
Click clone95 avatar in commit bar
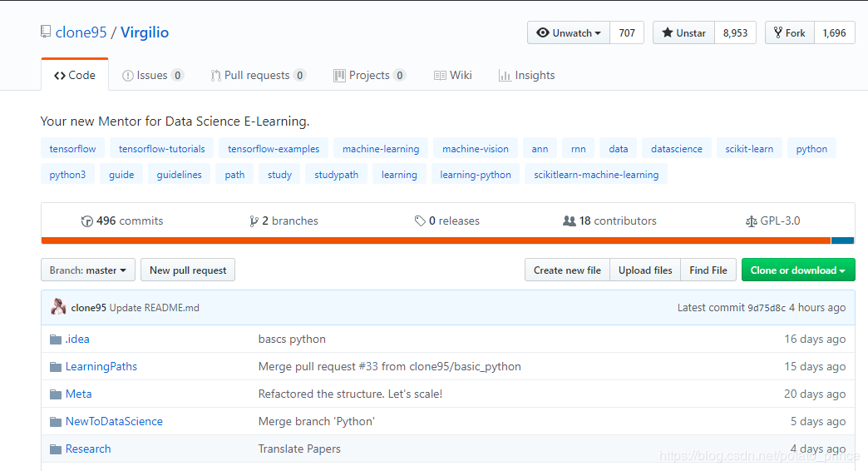[x=58, y=306]
